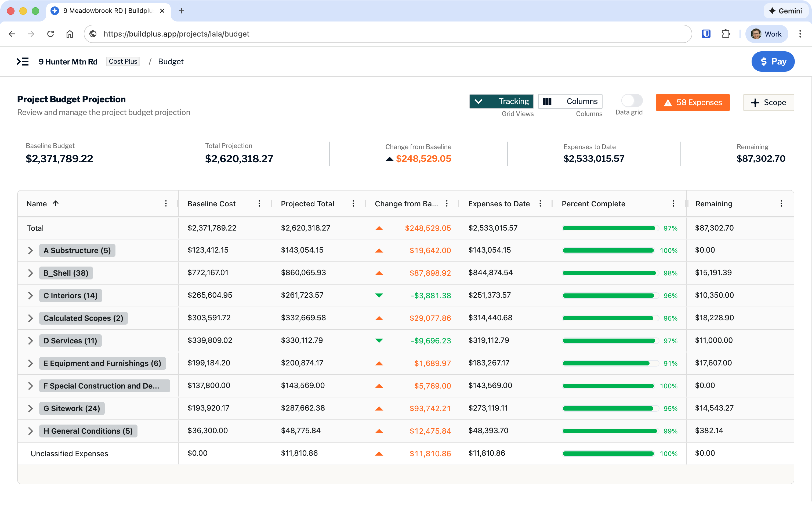Sort by the Remaining header

tap(713, 203)
